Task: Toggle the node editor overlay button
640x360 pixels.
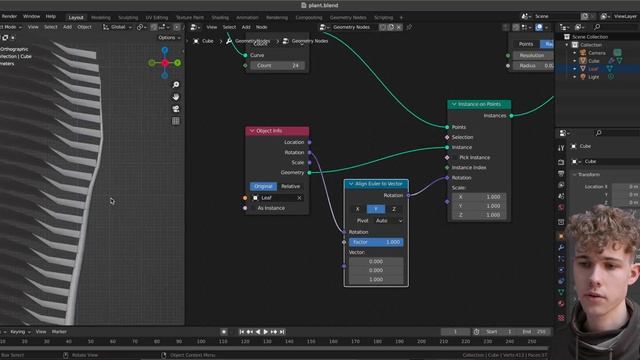Action: tap(539, 27)
